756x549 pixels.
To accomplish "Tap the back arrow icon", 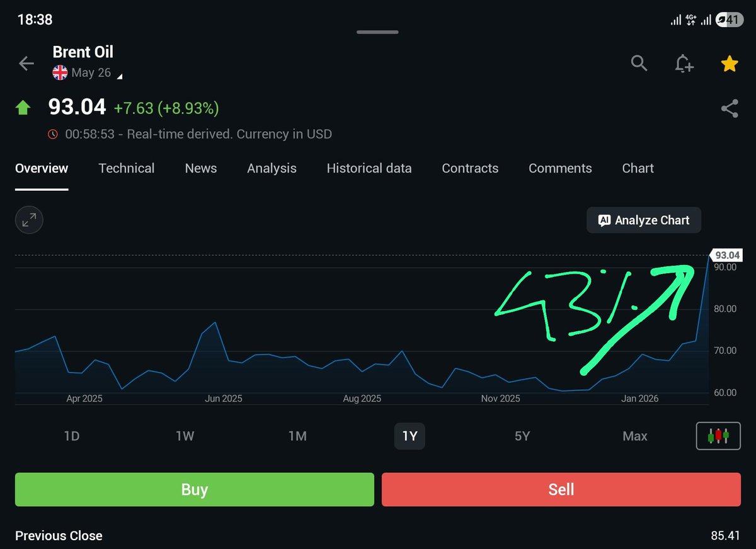I will coord(26,63).
